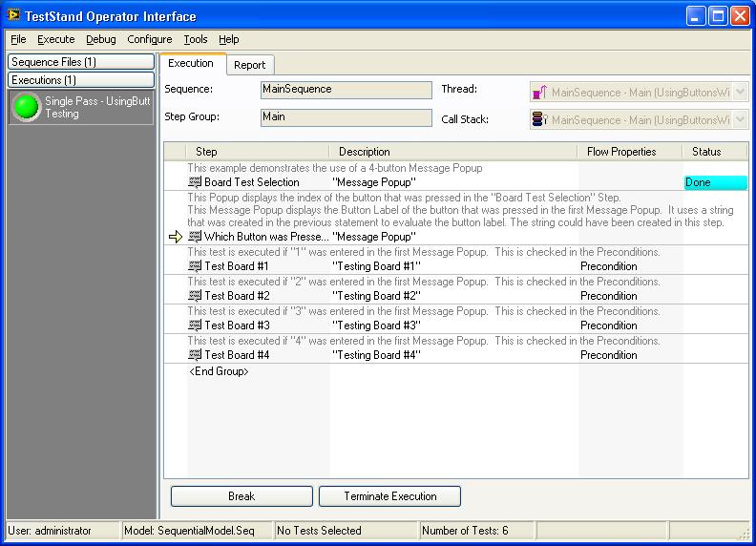Open the Call Stack dropdown arrow

tap(741, 119)
